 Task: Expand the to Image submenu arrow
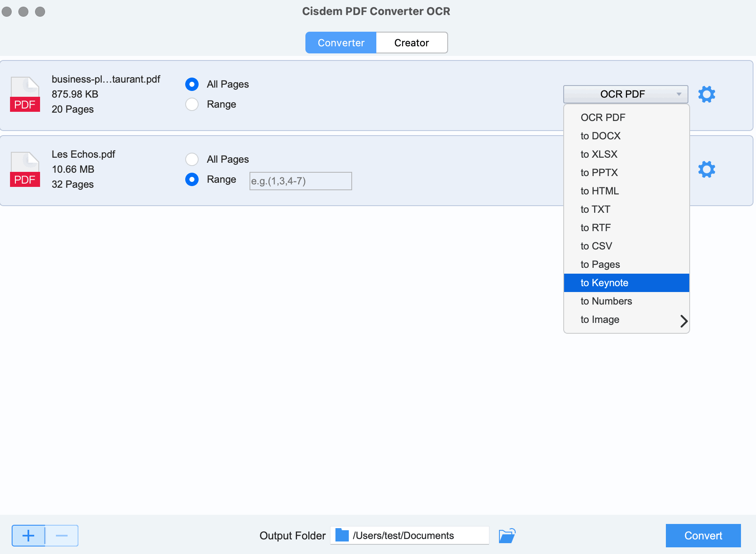click(x=683, y=321)
